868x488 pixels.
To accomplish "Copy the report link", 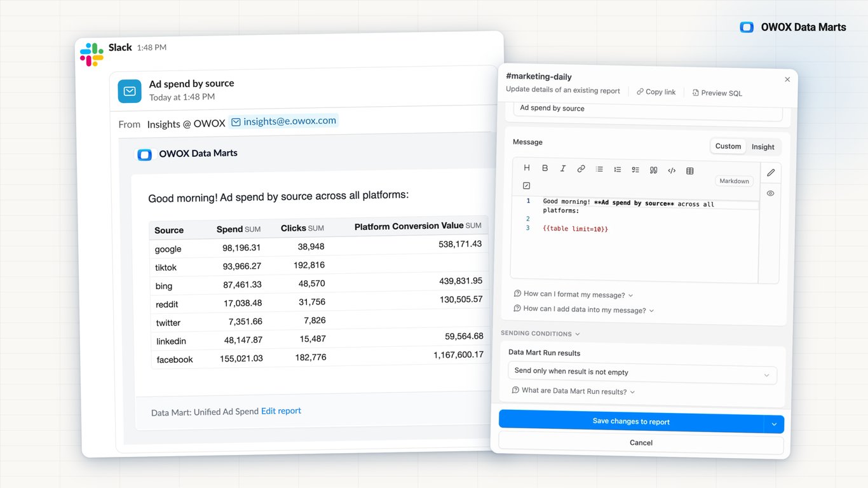I will point(656,92).
